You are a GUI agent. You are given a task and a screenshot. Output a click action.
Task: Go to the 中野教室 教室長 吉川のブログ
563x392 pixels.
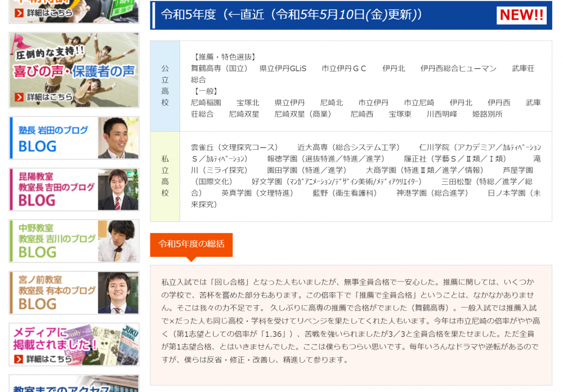point(53,241)
